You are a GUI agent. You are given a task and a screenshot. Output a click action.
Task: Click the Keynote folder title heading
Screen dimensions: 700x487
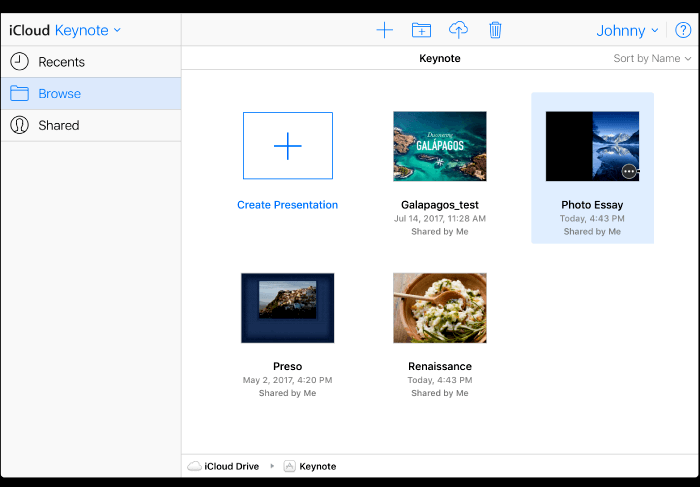tap(440, 58)
